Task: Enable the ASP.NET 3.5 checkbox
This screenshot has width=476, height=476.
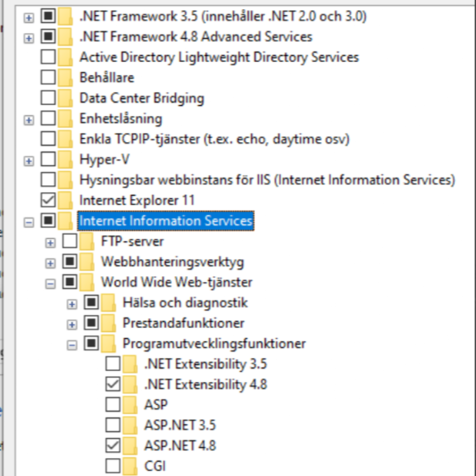Action: pos(113,425)
